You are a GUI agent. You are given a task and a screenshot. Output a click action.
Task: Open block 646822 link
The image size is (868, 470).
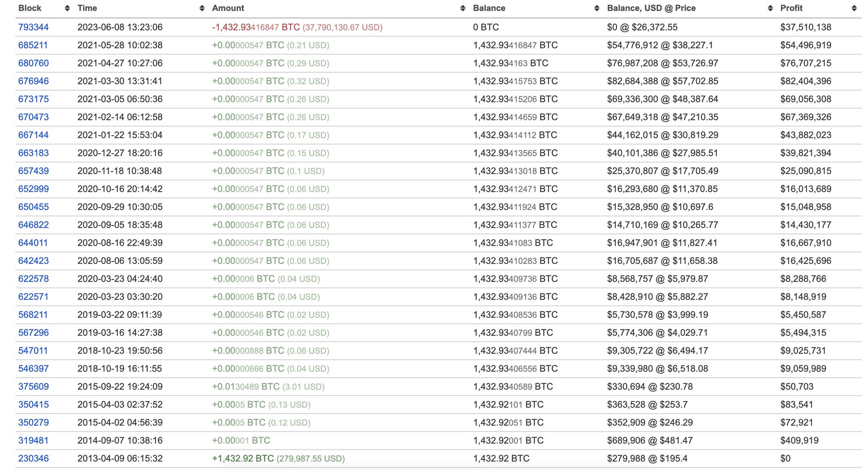[33, 225]
